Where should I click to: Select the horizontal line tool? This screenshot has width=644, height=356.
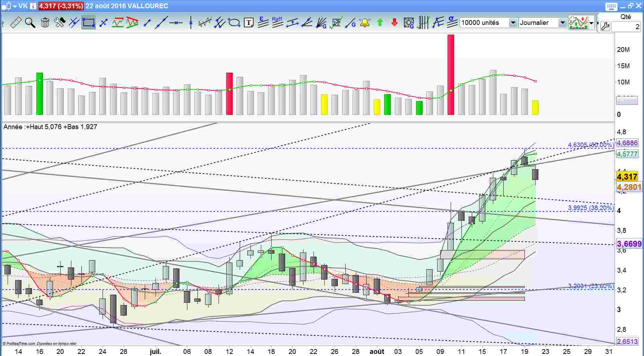176,23
